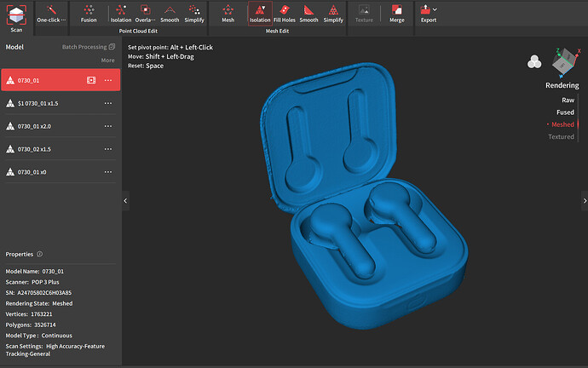Click the Model panel heading
Screen dimensions: 588x368
(14, 47)
